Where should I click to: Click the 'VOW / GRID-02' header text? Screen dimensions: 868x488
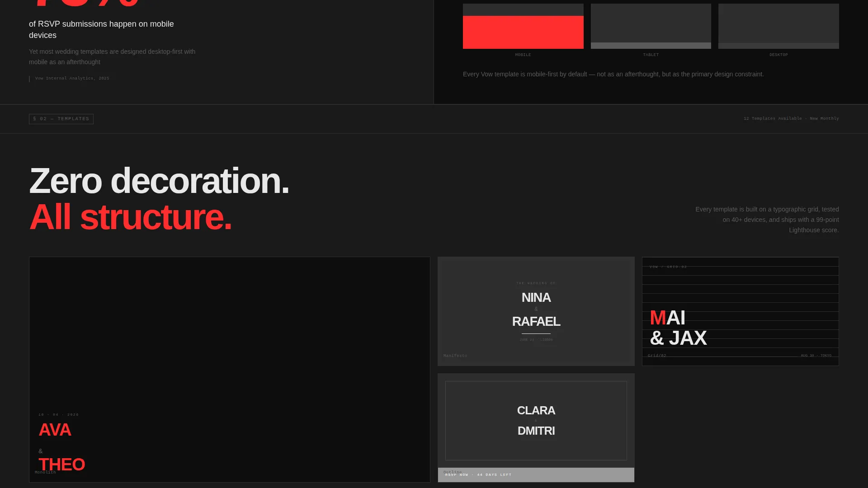point(668,267)
